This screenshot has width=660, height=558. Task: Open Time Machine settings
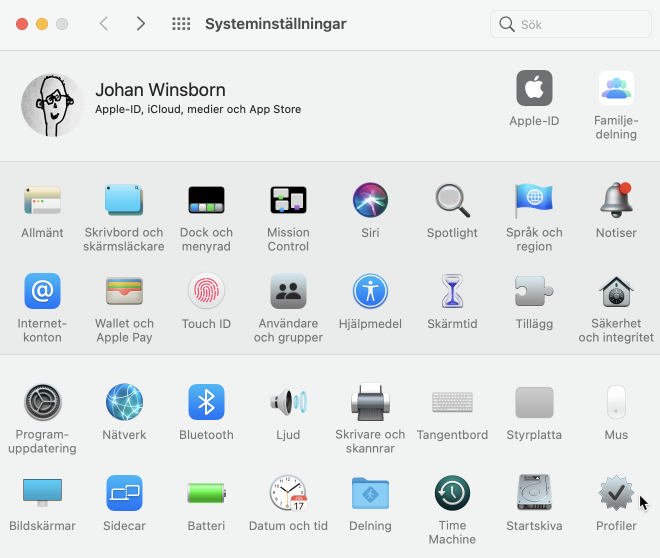tap(452, 493)
